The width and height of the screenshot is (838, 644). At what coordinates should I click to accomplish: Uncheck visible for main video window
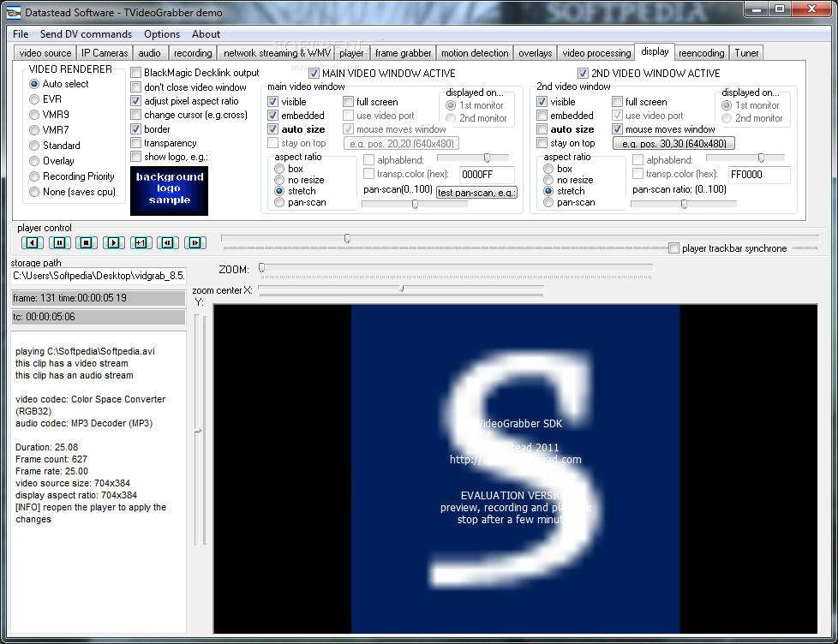(273, 102)
